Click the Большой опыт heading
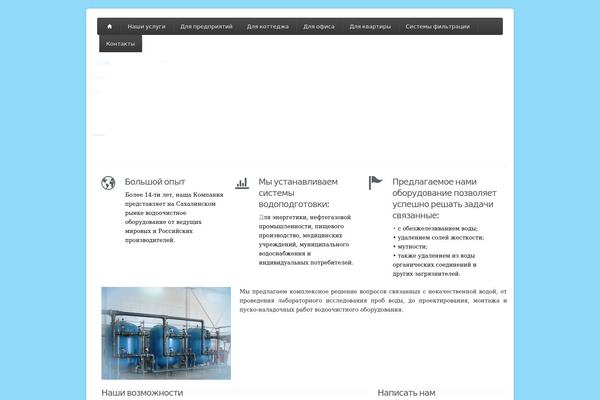 tap(155, 182)
